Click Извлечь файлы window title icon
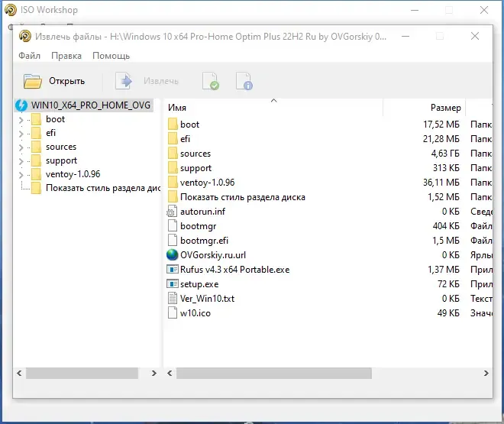The width and height of the screenshot is (504, 424). pyautogui.click(x=25, y=36)
